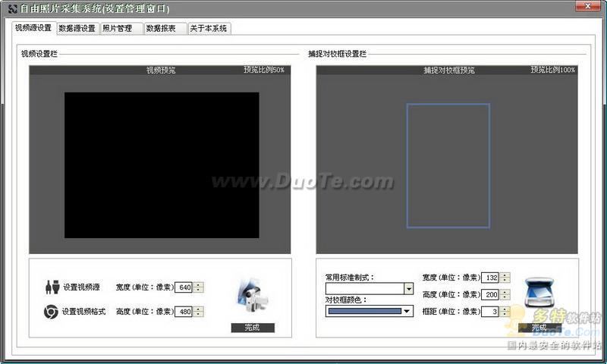Increase frame width 132 with up arrow
Viewport: 607px width, 364px height.
[x=505, y=275]
